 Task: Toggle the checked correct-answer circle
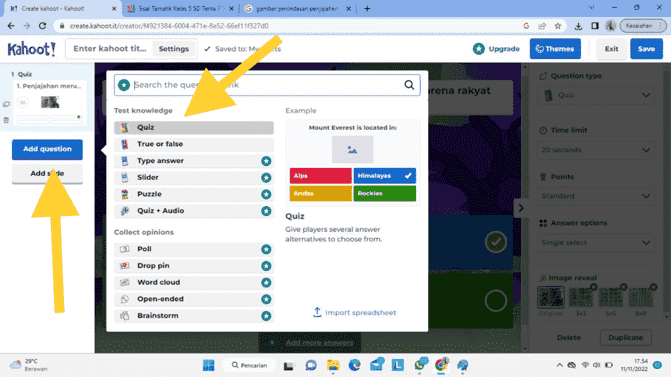tap(496, 242)
